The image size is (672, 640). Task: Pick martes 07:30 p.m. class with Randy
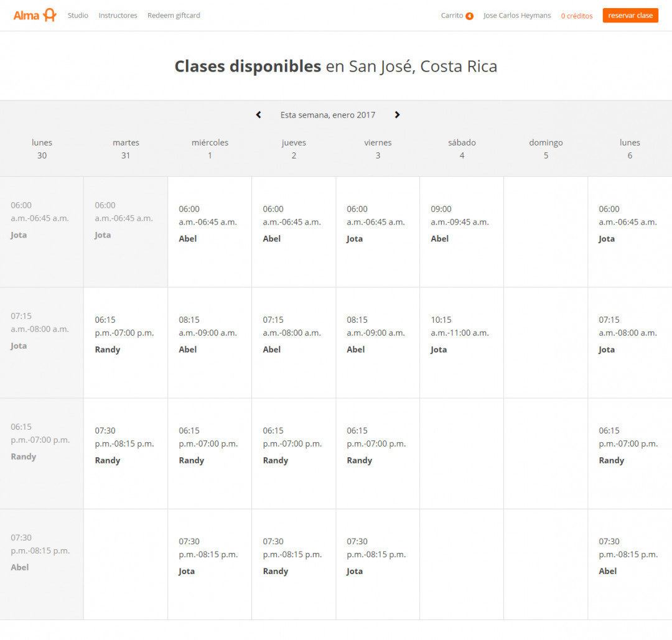click(126, 453)
